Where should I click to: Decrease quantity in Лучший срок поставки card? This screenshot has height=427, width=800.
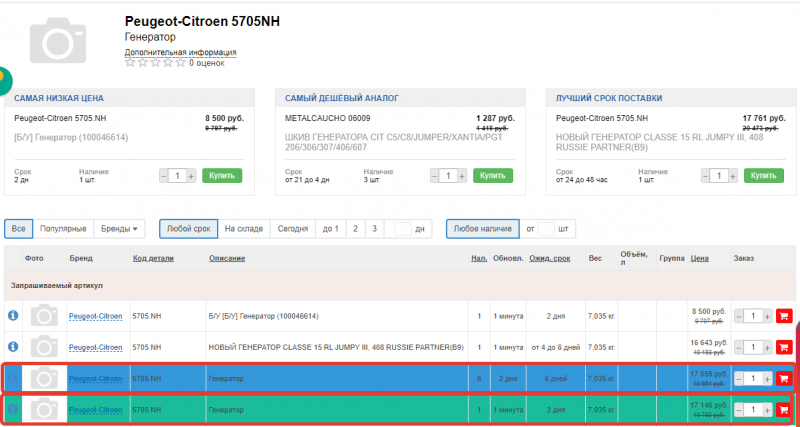tap(706, 176)
